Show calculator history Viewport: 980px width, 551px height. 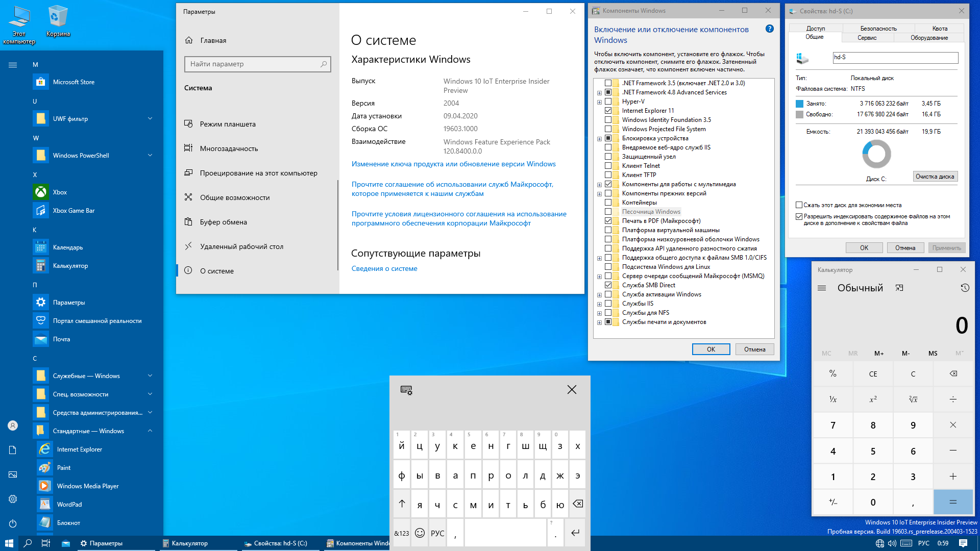pyautogui.click(x=965, y=288)
